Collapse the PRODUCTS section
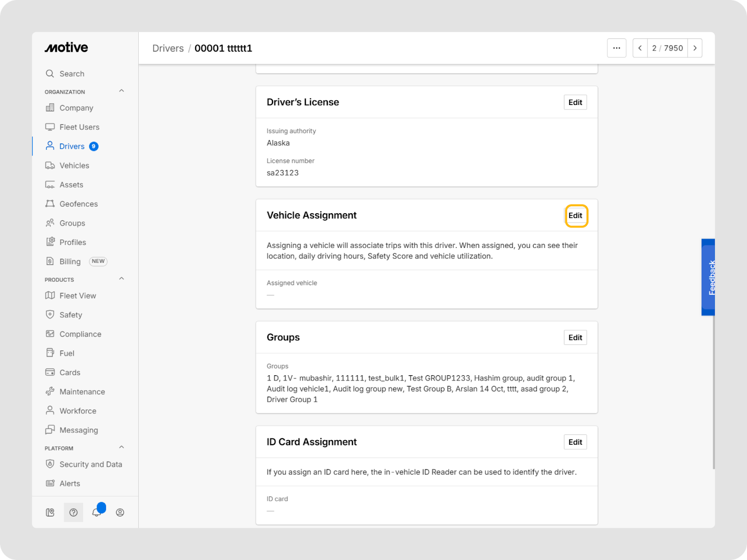This screenshot has height=560, width=747. click(x=121, y=279)
